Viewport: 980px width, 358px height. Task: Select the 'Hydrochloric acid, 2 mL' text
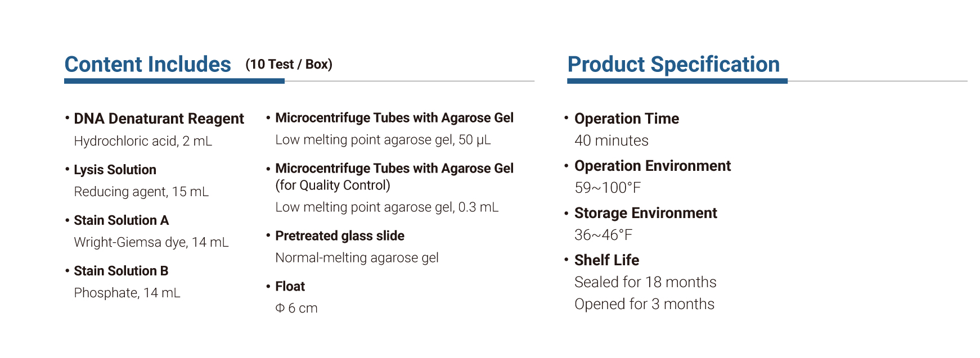tap(143, 141)
